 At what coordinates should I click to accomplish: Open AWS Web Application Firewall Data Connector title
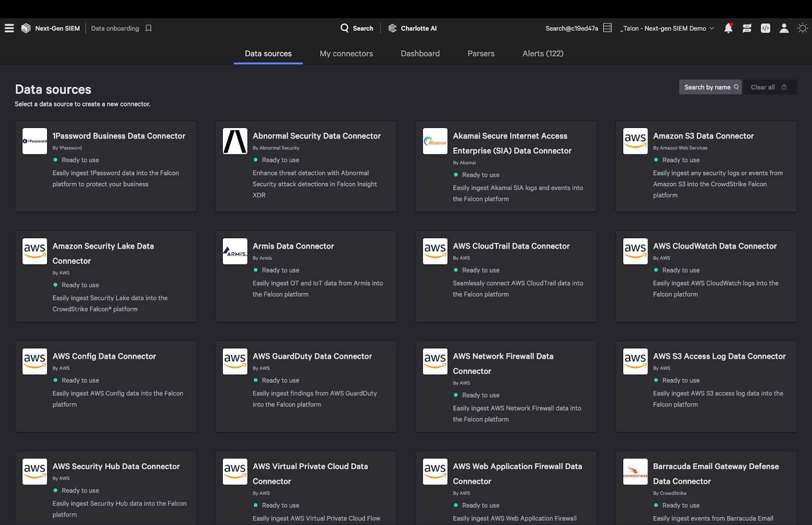(x=517, y=474)
